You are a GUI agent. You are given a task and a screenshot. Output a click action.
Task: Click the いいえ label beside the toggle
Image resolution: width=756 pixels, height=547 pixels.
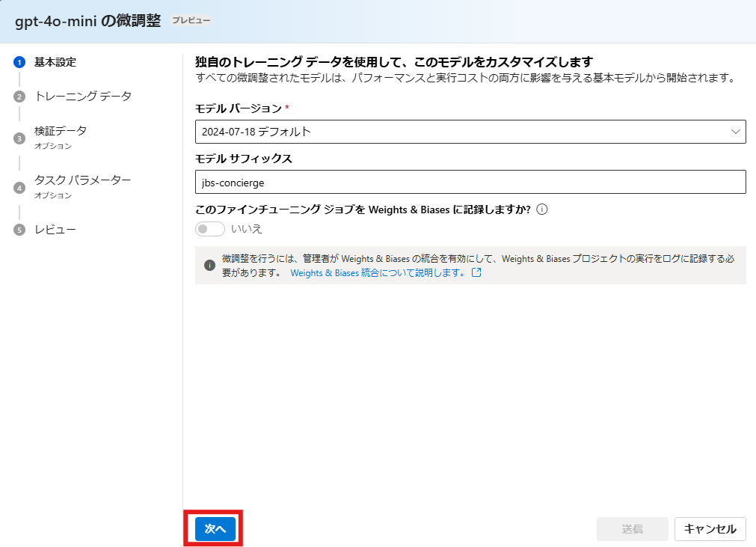pyautogui.click(x=246, y=229)
